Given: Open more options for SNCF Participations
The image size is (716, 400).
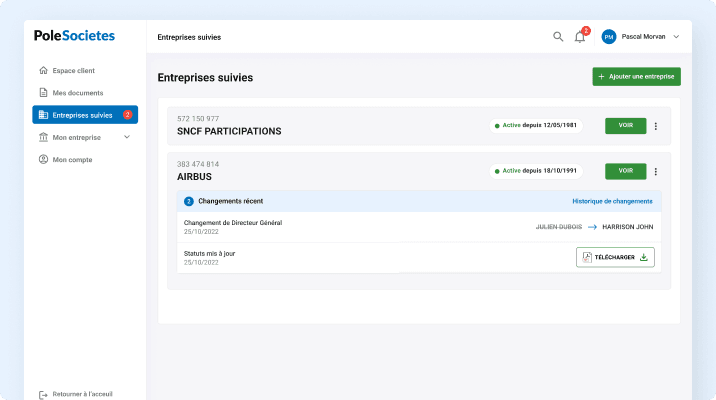Looking at the screenshot, I should point(656,126).
